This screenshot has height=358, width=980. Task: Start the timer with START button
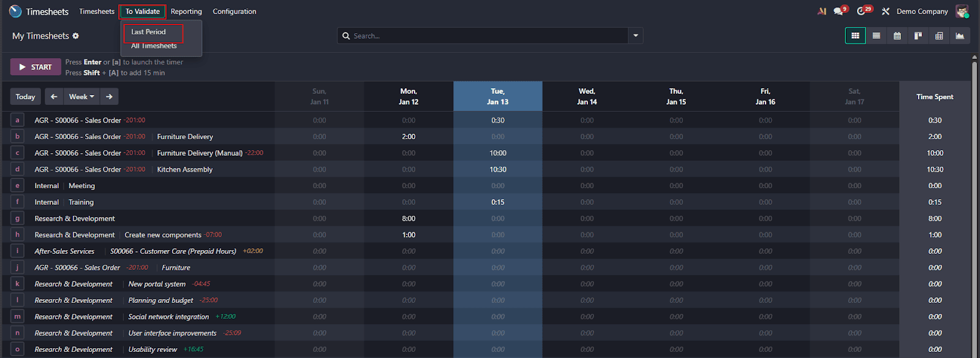(x=36, y=67)
